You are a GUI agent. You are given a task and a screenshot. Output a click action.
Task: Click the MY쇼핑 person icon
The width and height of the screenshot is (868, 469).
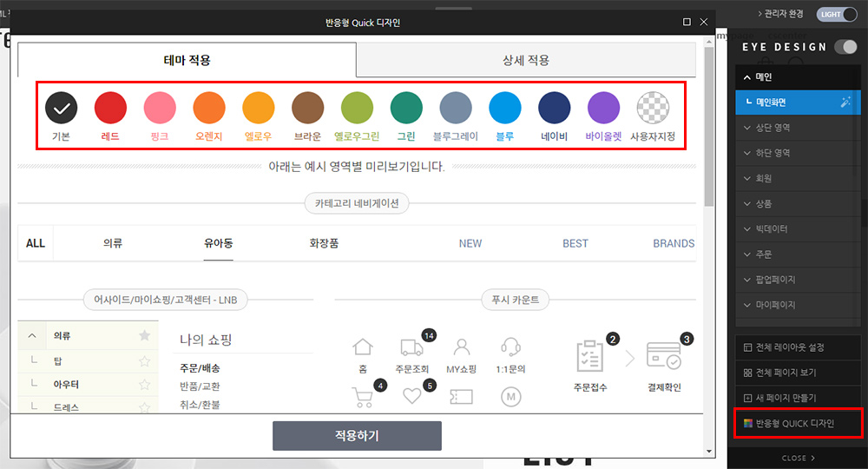pyautogui.click(x=462, y=347)
